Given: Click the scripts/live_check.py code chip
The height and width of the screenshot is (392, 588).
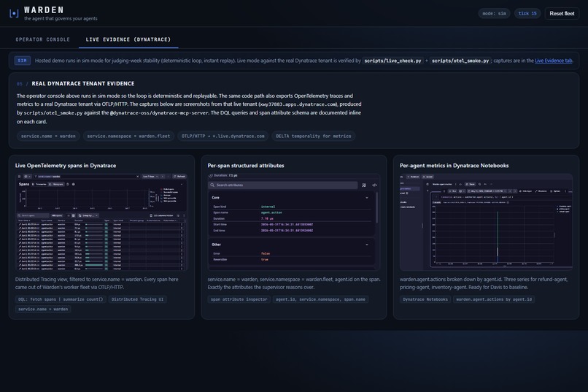Looking at the screenshot, I should pos(392,61).
